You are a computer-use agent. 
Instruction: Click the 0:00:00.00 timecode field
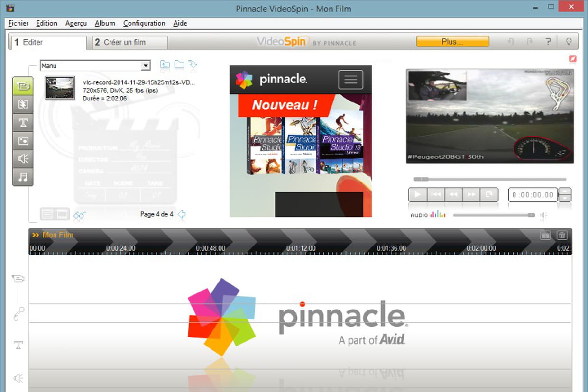click(x=533, y=195)
